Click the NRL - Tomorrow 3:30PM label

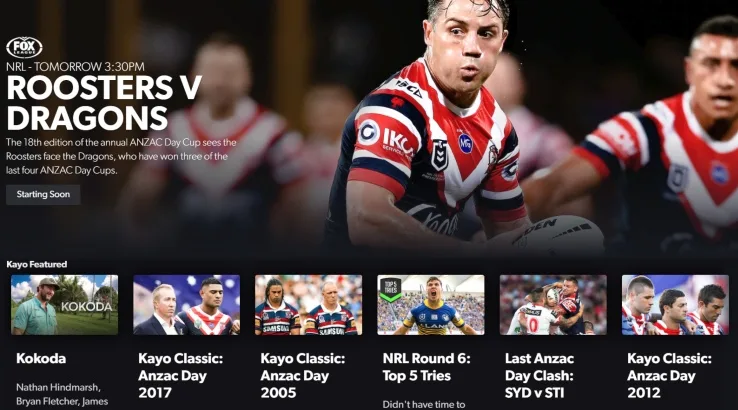[x=75, y=67]
